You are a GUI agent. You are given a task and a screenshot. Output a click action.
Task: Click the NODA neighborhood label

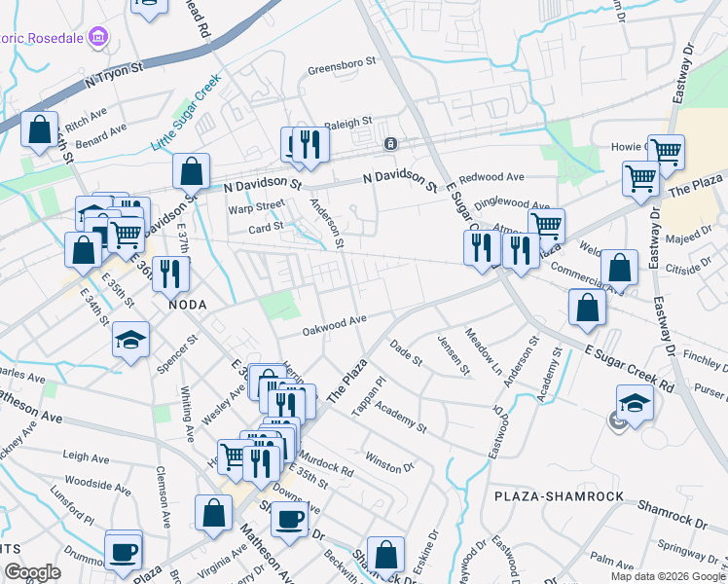tap(188, 305)
